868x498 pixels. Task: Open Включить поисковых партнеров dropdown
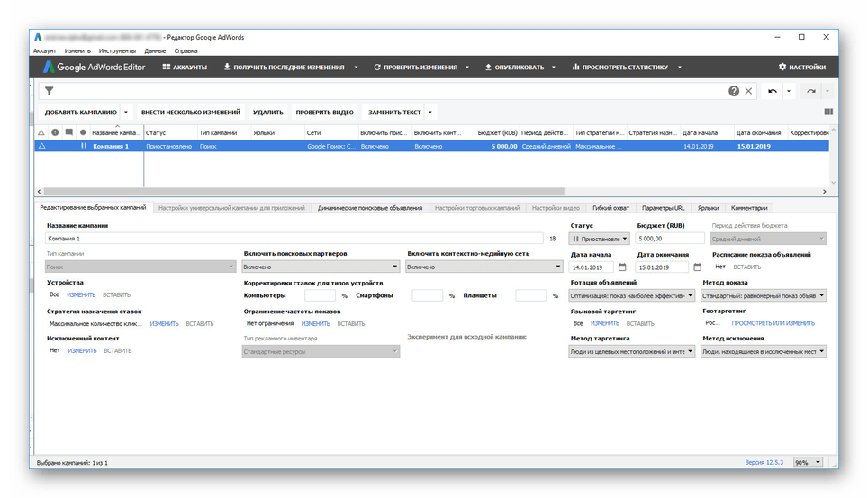point(321,267)
